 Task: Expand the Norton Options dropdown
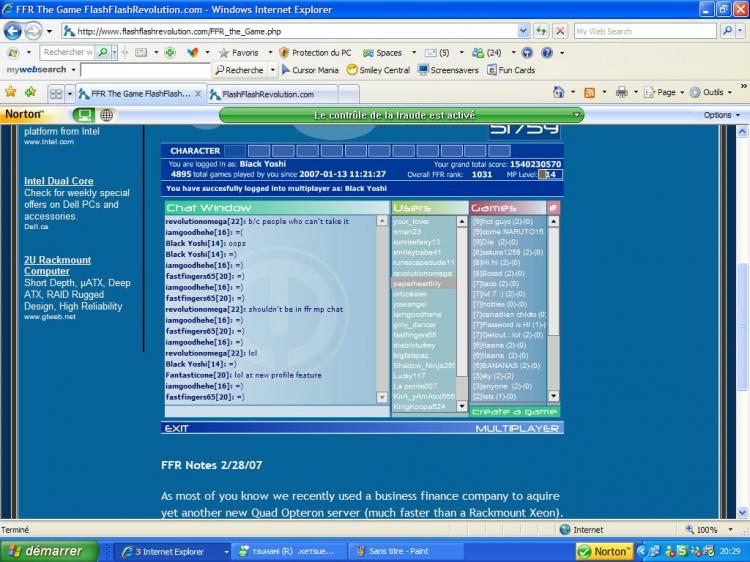point(722,115)
